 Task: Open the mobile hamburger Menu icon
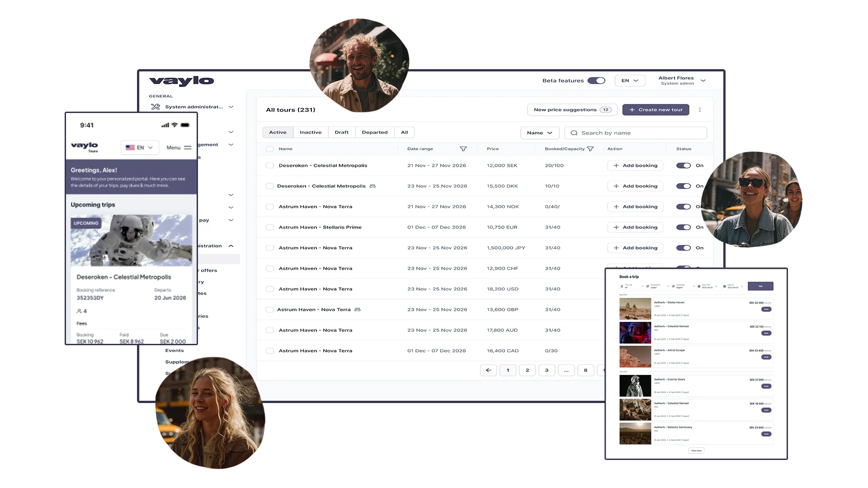pos(188,148)
